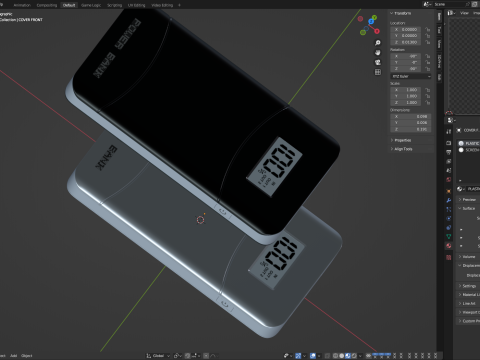Image resolution: width=480 pixels, height=360 pixels.
Task: Click the zoom magnifier viewport navigation icon
Action: [378, 43]
